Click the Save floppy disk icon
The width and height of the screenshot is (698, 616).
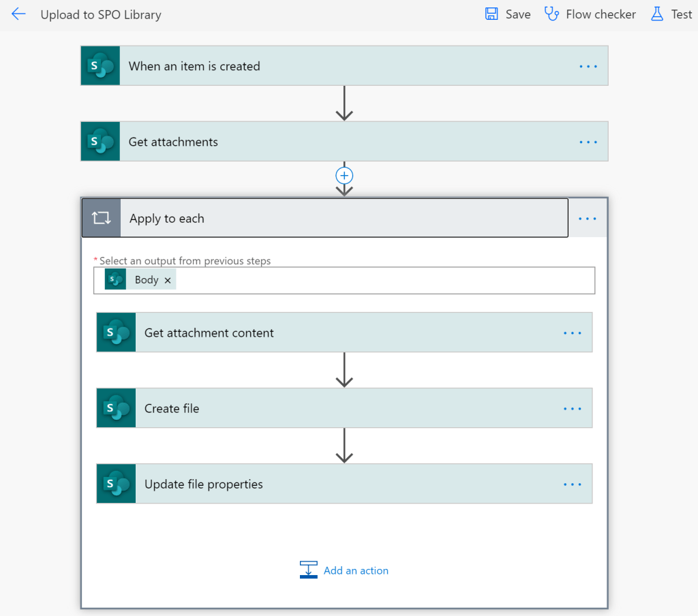pos(491,14)
